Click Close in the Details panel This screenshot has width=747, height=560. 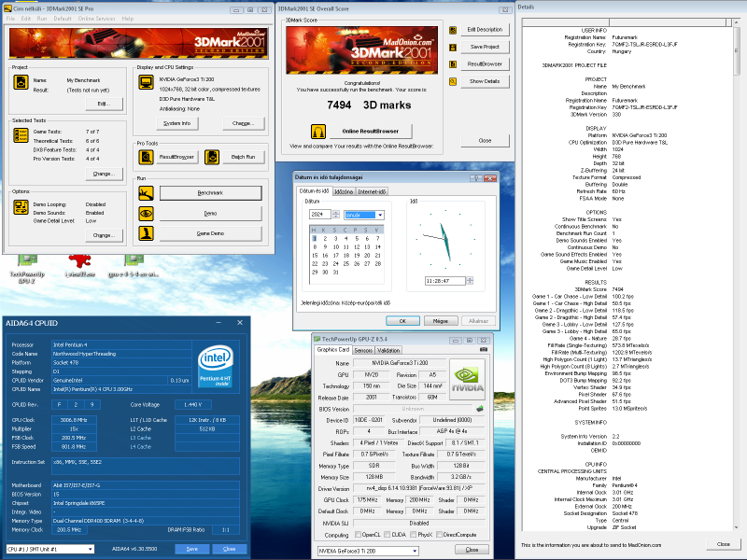tap(723, 544)
